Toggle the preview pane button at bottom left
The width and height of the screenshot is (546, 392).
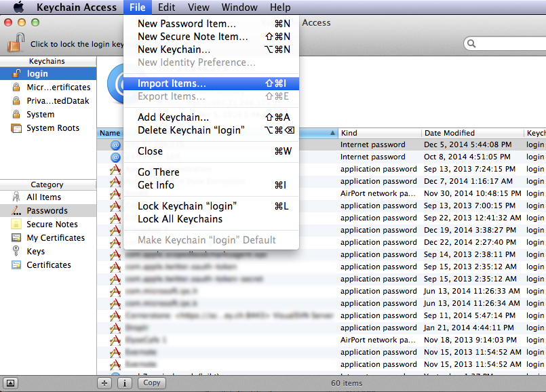10,383
